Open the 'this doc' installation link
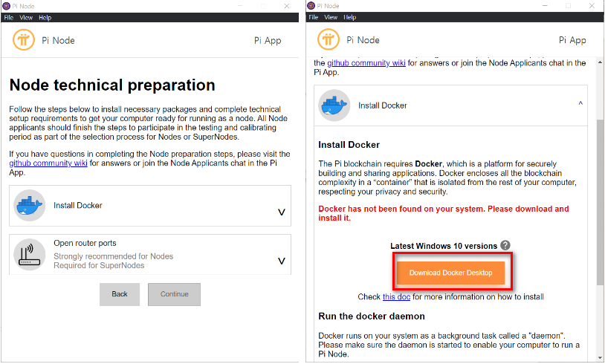This screenshot has width=605, height=364. click(x=396, y=296)
